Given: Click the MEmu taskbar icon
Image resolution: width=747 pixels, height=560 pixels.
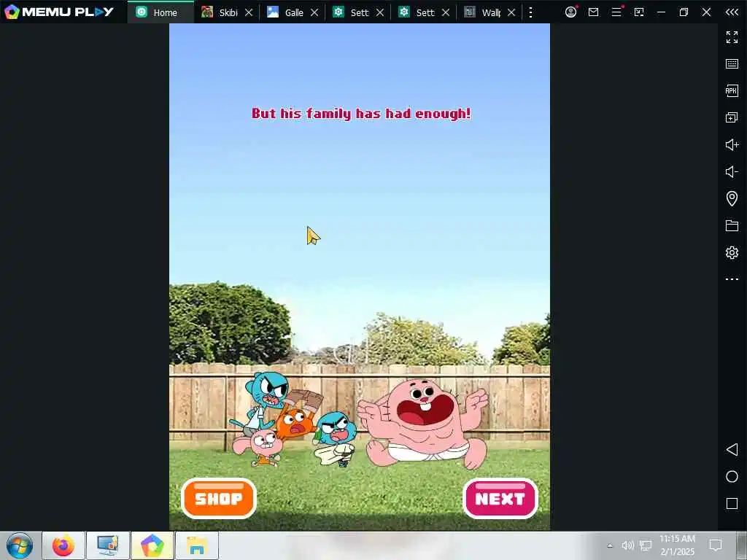Looking at the screenshot, I should [x=152, y=545].
